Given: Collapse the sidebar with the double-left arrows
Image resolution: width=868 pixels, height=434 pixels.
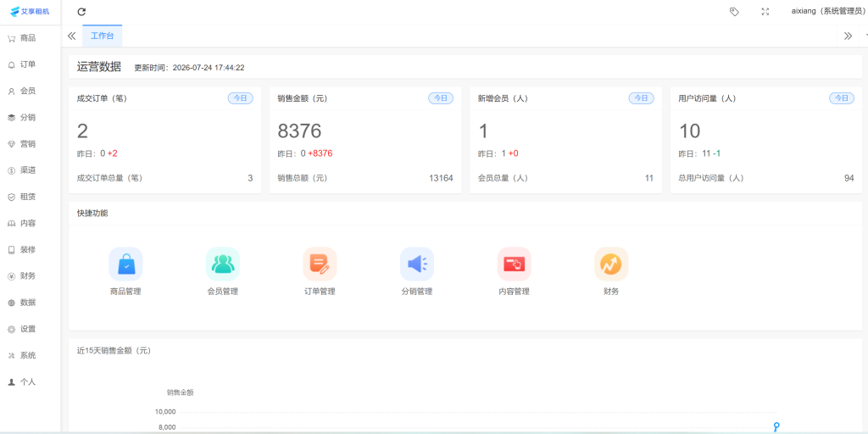Looking at the screenshot, I should coord(71,36).
